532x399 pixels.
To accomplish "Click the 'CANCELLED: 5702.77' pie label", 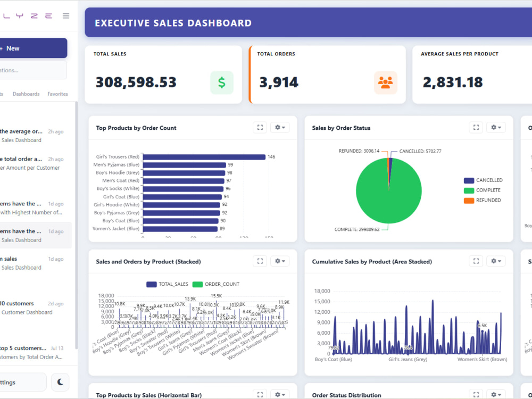I will pyautogui.click(x=420, y=151).
